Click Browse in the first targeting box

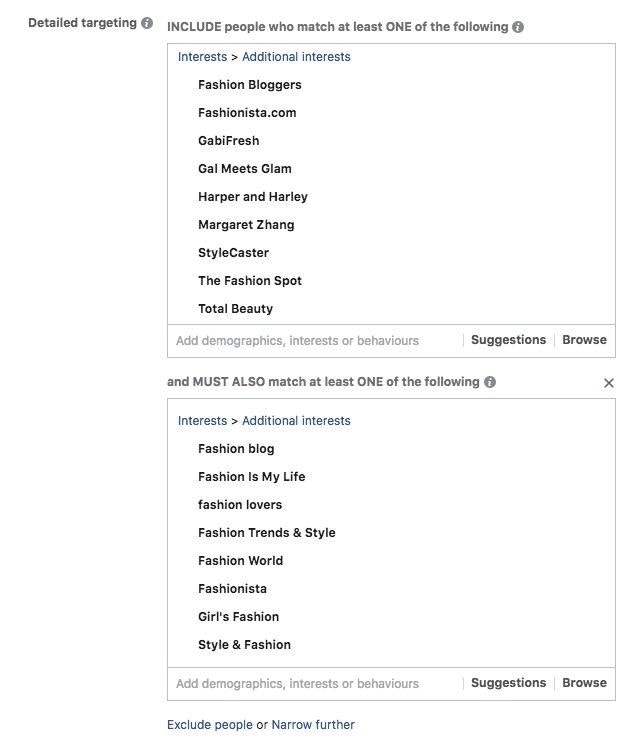[x=584, y=340]
